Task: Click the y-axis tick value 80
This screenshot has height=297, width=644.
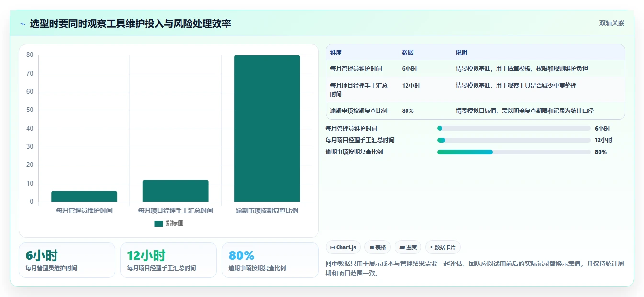Action: (x=30, y=55)
